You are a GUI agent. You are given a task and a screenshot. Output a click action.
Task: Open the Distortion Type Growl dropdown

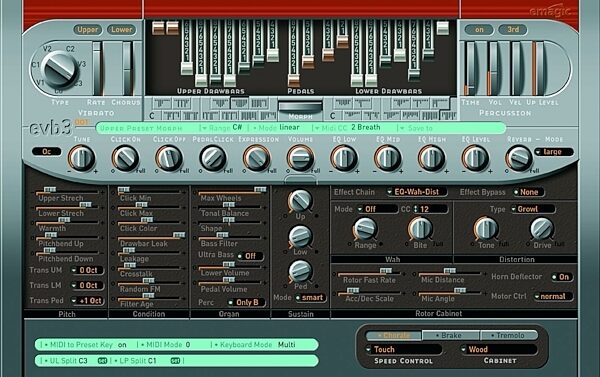click(533, 209)
